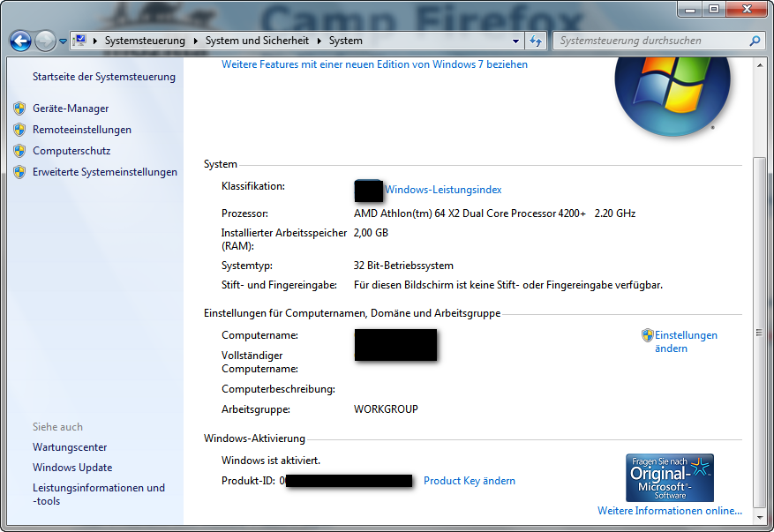
Task: Click the vertical scrollbar thumb
Action: pyautogui.click(x=760, y=332)
